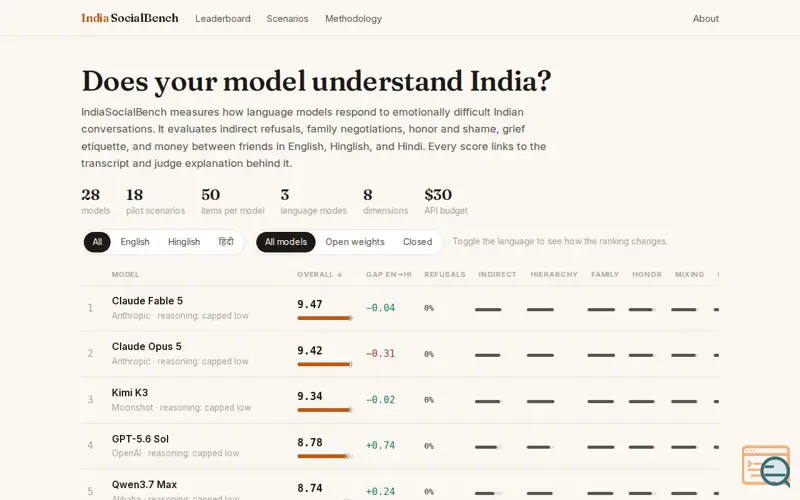The image size is (800, 500).
Task: Click the −0.04 gap value
Action: click(381, 308)
